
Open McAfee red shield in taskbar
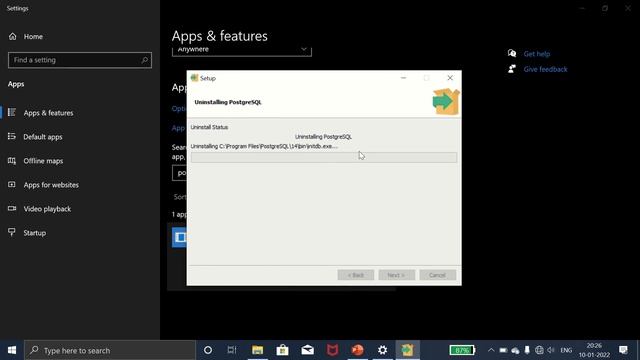pyautogui.click(x=332, y=350)
